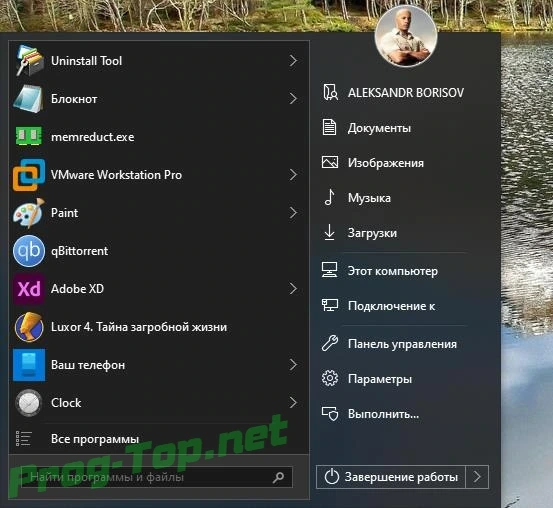Click the Блокнот notepad icon

[29, 99]
